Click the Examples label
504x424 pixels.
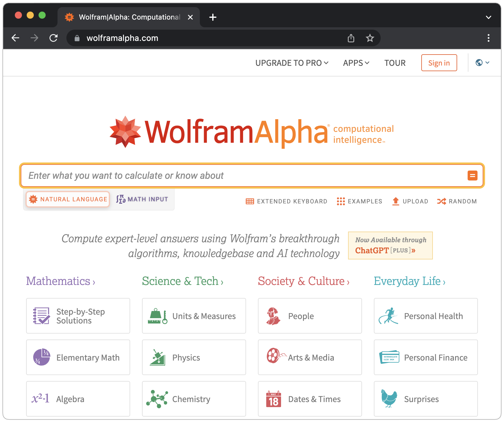[365, 201]
